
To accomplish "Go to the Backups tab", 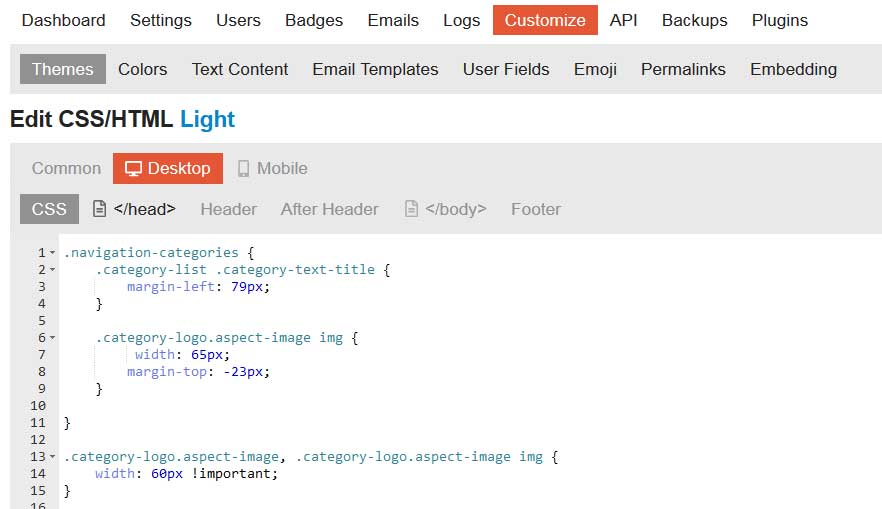I will click(x=695, y=20).
